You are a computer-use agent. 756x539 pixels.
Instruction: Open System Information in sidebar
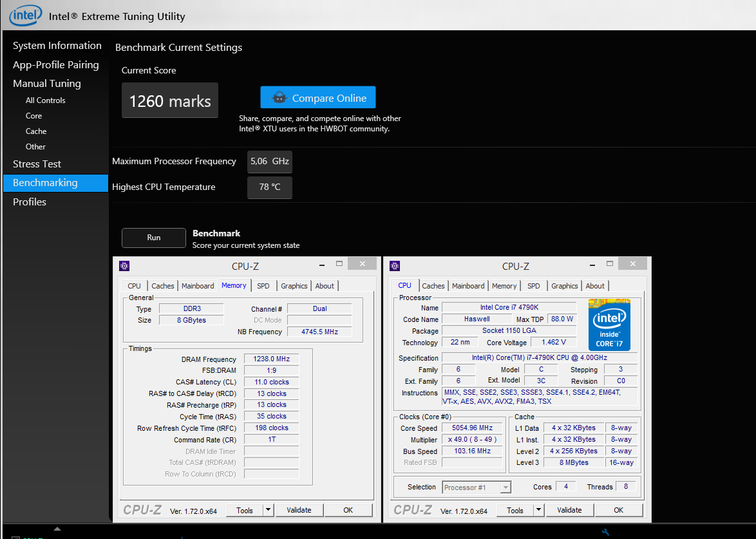tap(57, 45)
